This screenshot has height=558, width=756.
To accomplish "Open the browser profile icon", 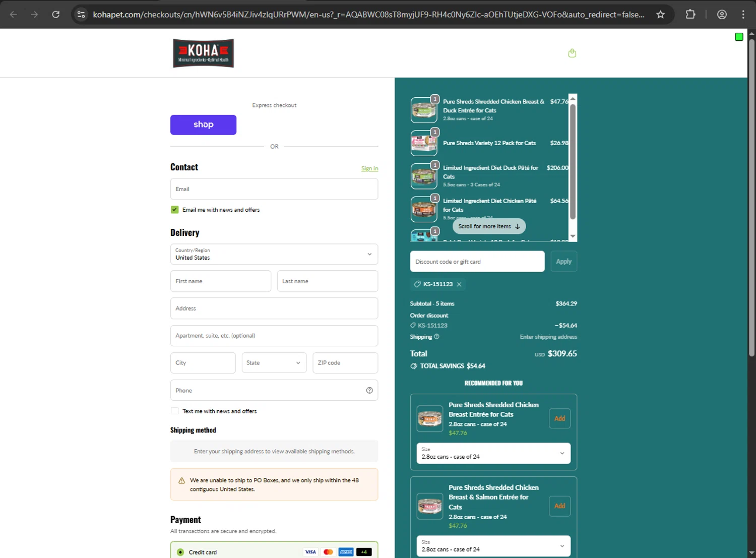I will click(x=722, y=15).
